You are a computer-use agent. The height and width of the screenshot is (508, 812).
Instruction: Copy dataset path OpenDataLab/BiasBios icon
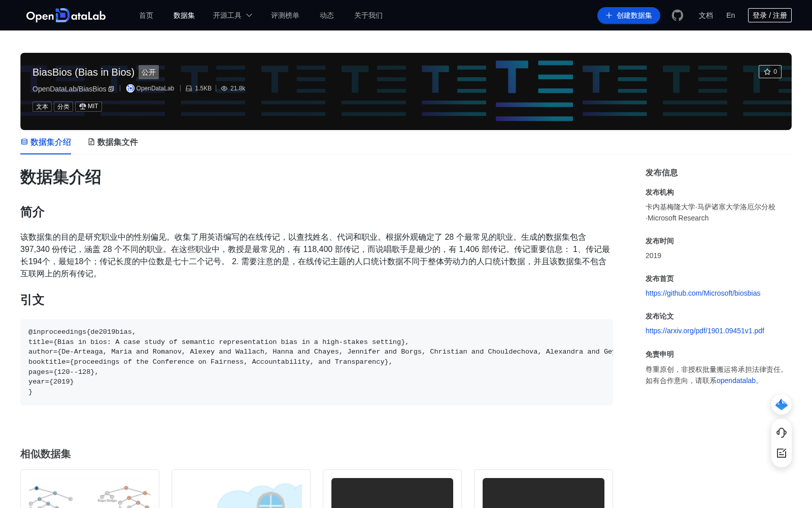(111, 89)
